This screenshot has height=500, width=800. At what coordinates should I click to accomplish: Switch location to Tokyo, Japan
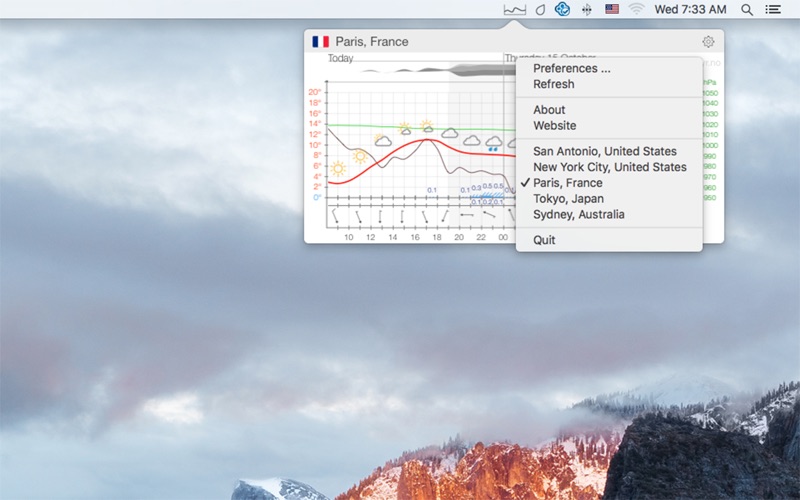pyautogui.click(x=609, y=198)
